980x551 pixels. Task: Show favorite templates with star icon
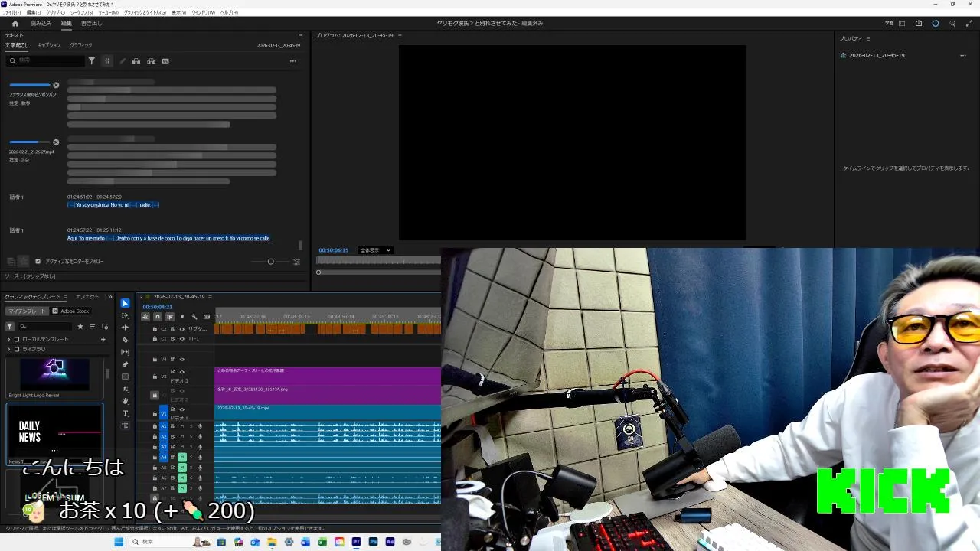coord(80,327)
